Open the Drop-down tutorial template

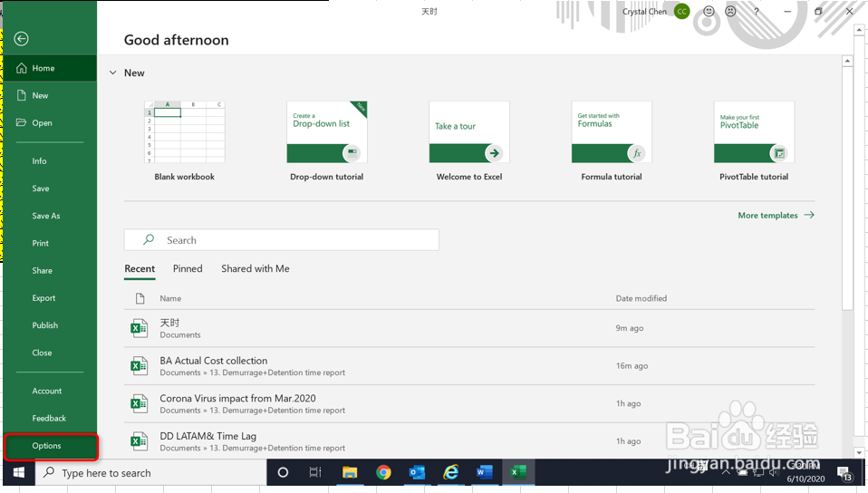[x=326, y=140]
